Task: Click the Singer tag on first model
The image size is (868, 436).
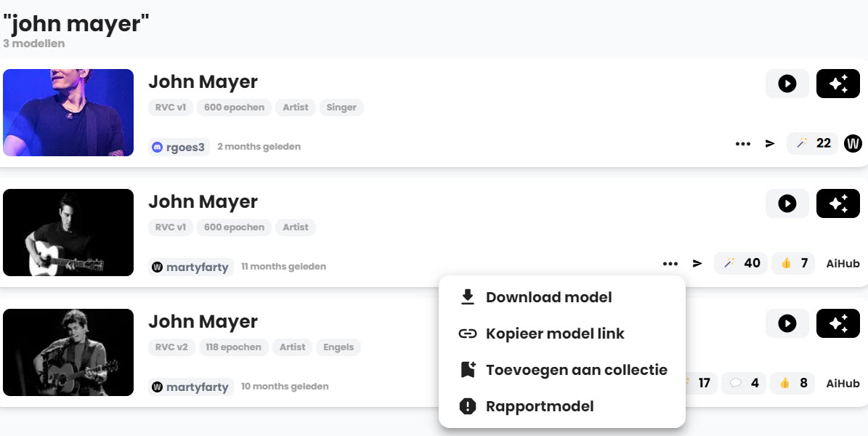Action: pyautogui.click(x=341, y=108)
